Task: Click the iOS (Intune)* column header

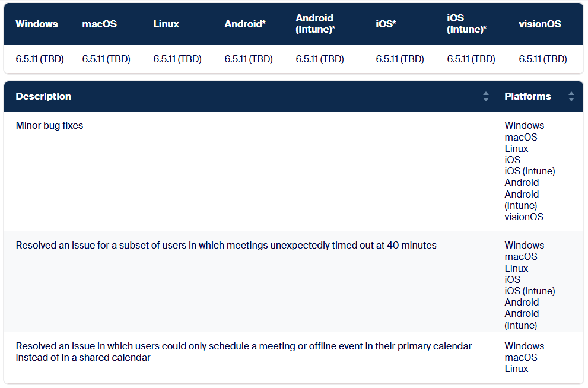Action: (467, 24)
